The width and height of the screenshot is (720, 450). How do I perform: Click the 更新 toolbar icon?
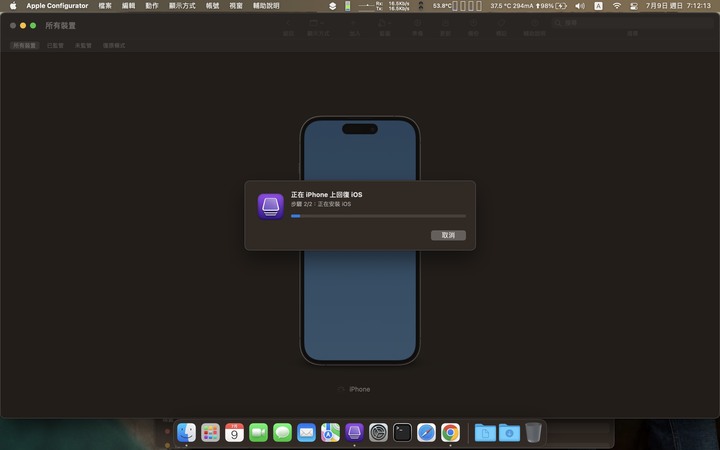click(x=445, y=23)
